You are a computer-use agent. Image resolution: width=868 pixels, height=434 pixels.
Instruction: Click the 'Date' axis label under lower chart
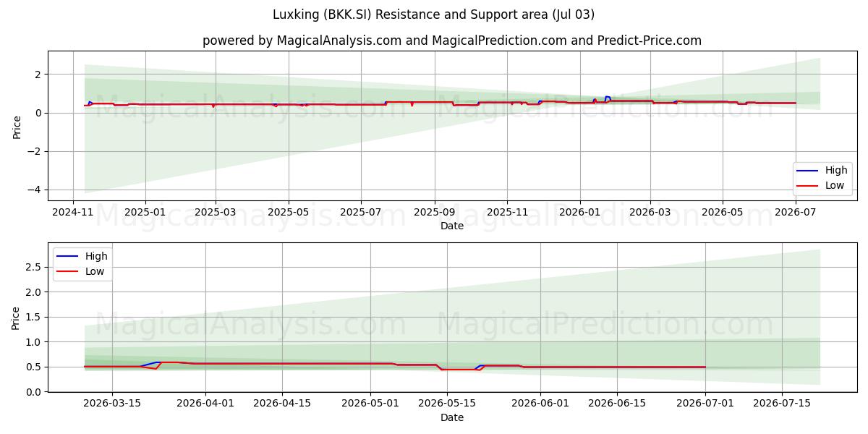click(x=452, y=418)
